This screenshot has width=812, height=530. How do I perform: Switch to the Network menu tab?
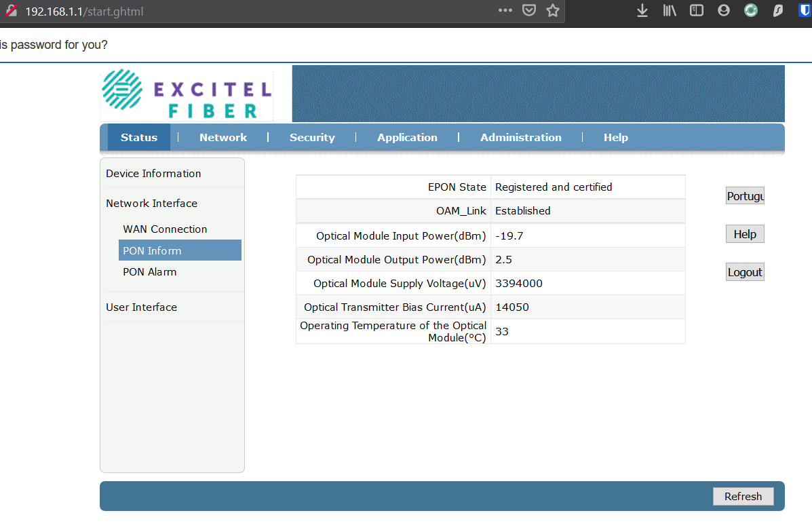pyautogui.click(x=223, y=137)
